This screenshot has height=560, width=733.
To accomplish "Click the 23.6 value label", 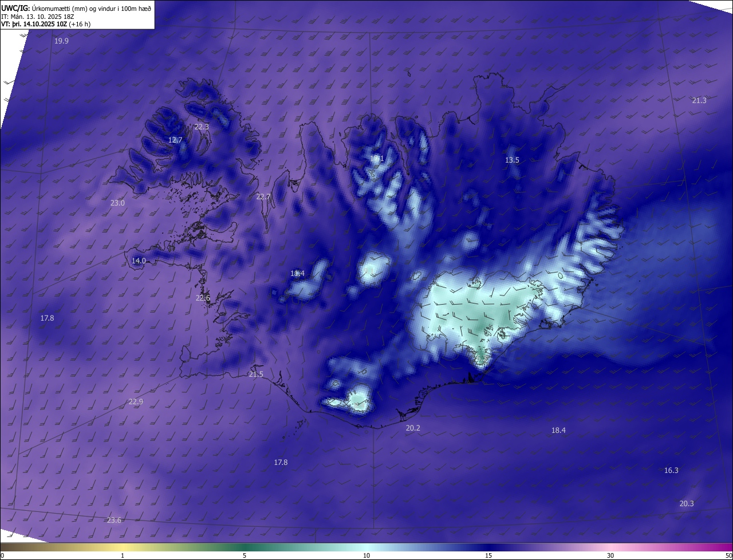I will 114,520.
